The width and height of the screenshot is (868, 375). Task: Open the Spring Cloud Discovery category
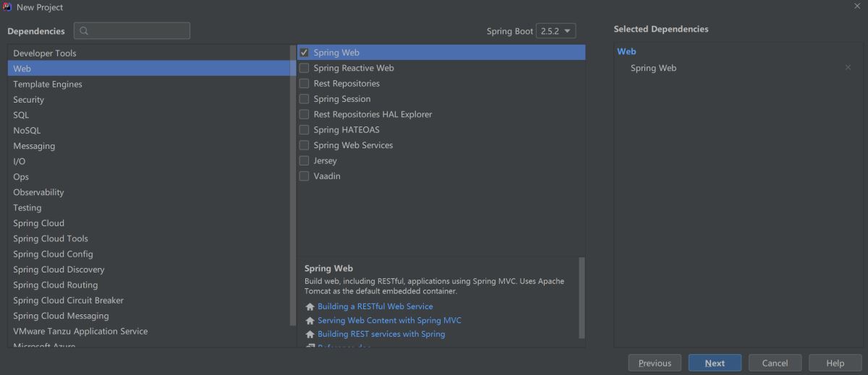59,270
